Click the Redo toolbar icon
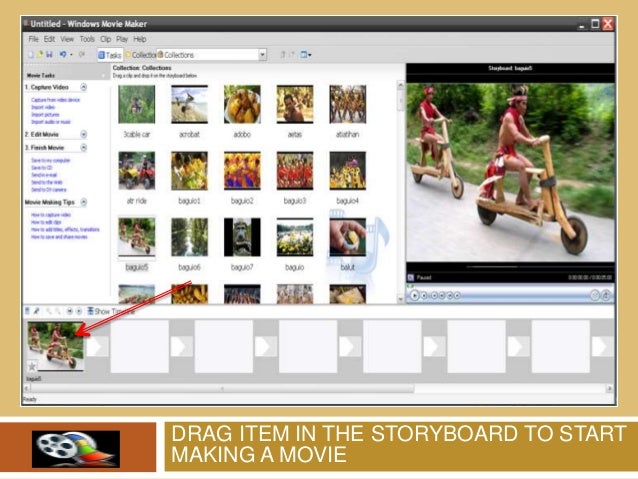Image resolution: width=638 pixels, height=479 pixels. (x=82, y=54)
